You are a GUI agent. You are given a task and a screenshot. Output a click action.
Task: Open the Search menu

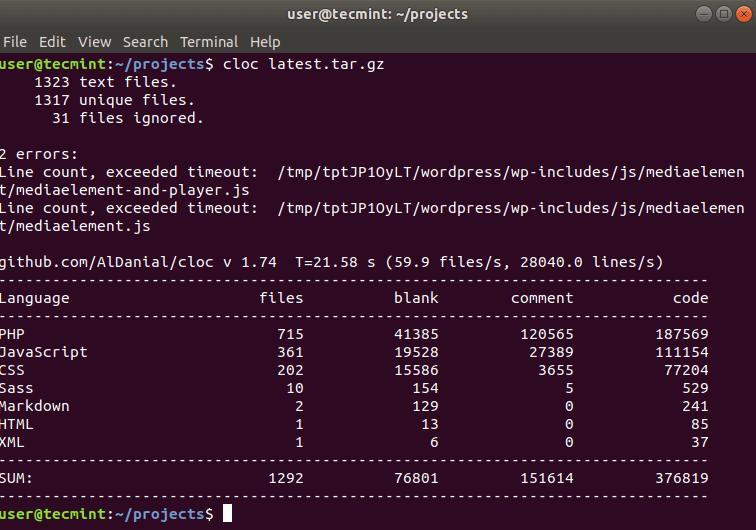145,42
